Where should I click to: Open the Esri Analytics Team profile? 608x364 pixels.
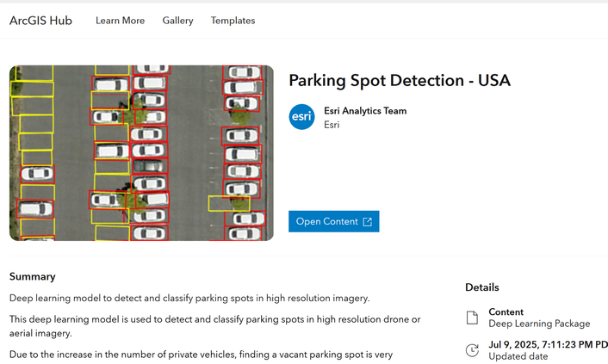click(365, 111)
